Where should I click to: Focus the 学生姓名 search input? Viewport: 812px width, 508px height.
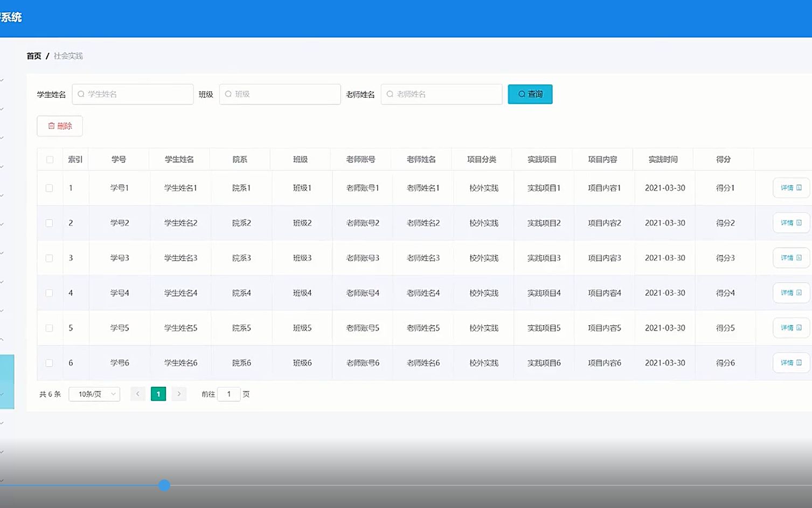133,94
